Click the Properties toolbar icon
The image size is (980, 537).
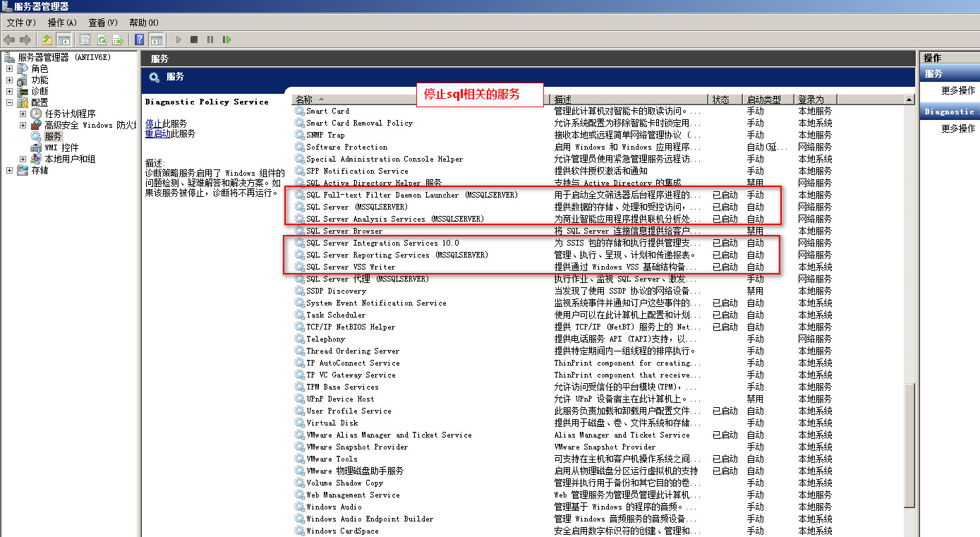click(x=85, y=40)
